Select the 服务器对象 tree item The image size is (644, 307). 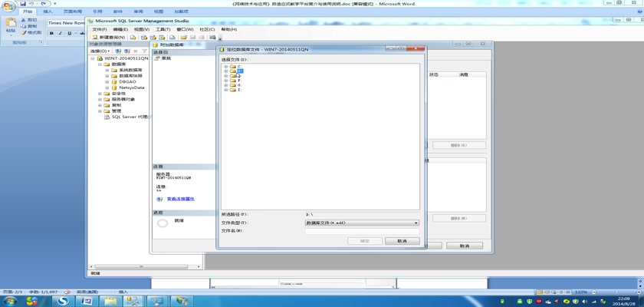tap(123, 100)
